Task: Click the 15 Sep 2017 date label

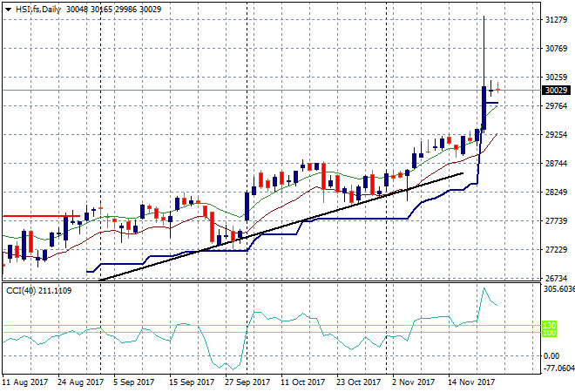Action: pyautogui.click(x=192, y=382)
